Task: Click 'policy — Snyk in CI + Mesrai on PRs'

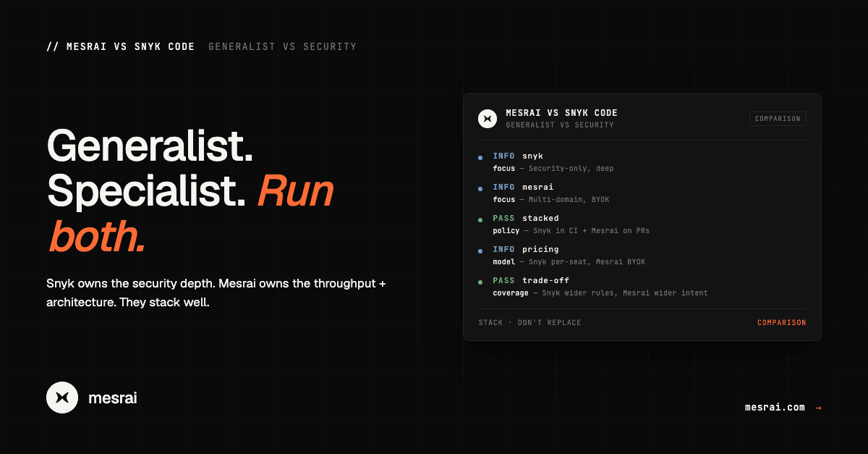Action: 571,231
